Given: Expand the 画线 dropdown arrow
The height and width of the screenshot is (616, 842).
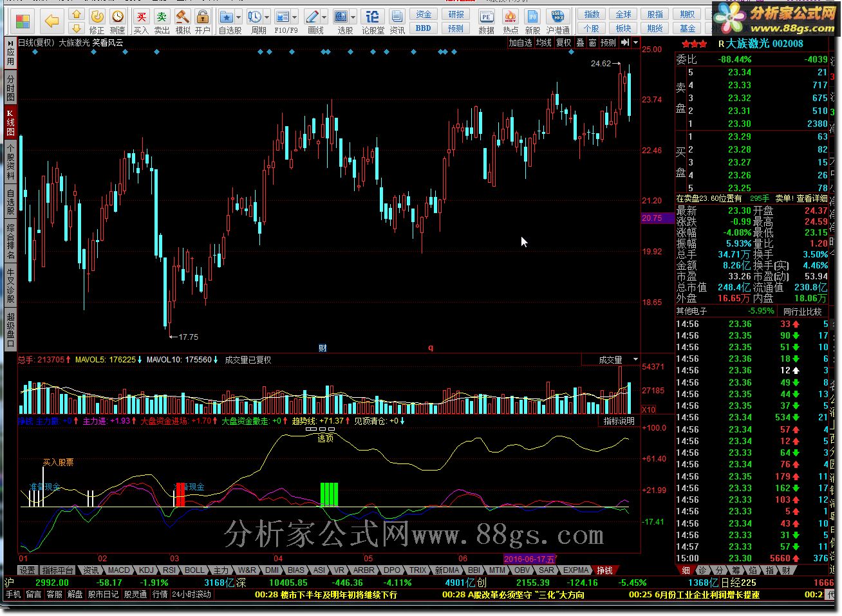Looking at the screenshot, I should (324, 17).
